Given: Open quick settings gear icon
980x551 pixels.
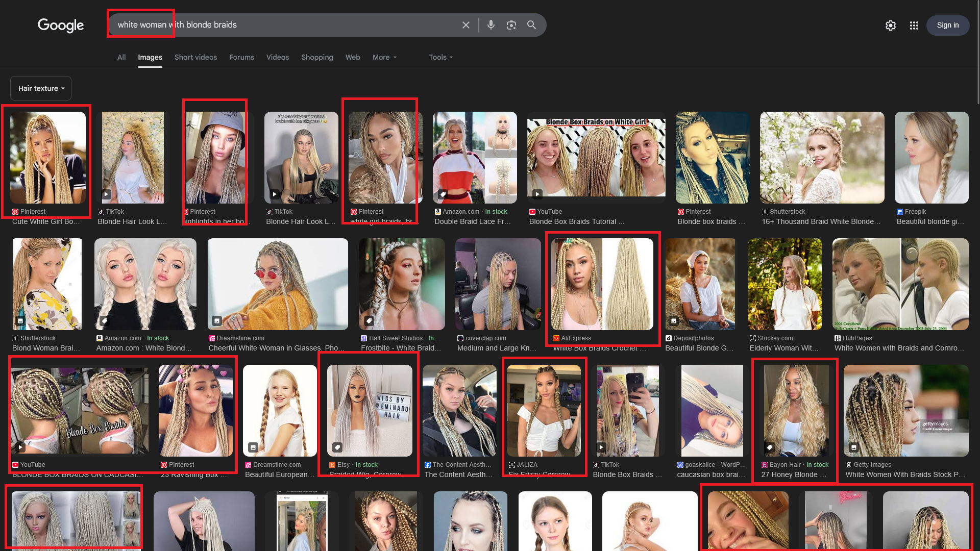Looking at the screenshot, I should (890, 26).
